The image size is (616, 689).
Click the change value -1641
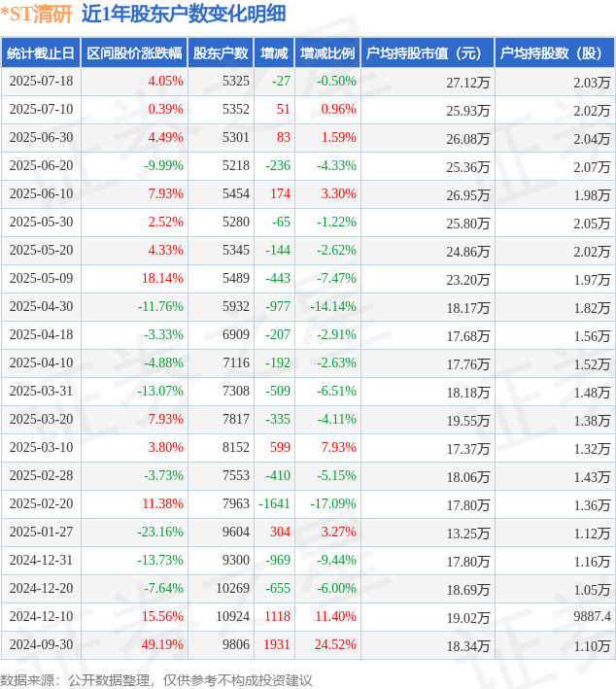tap(275, 503)
